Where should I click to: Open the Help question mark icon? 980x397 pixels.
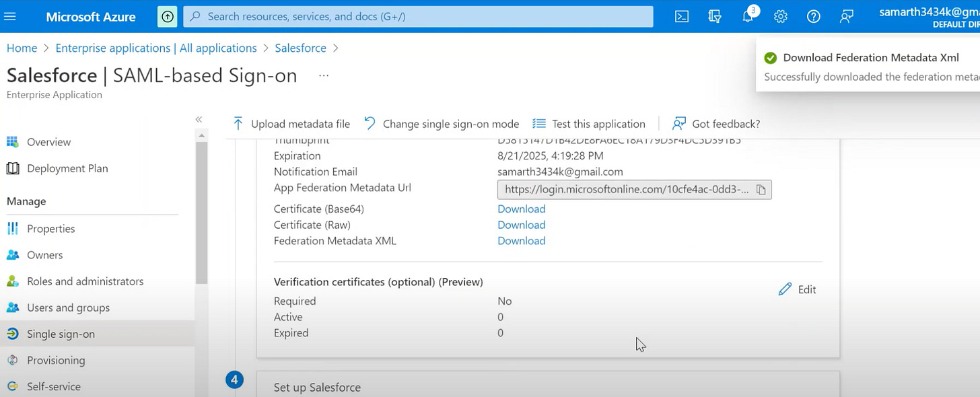[814, 17]
